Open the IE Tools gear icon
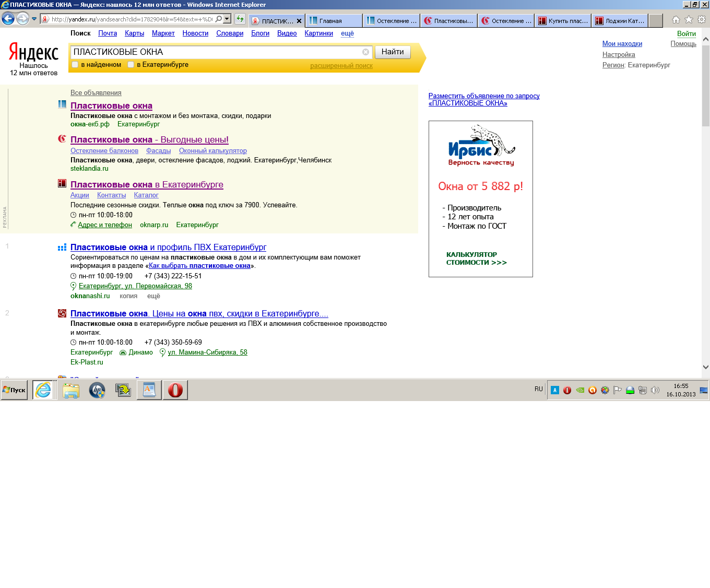Screen dimensions: 710x588 tap(702, 20)
